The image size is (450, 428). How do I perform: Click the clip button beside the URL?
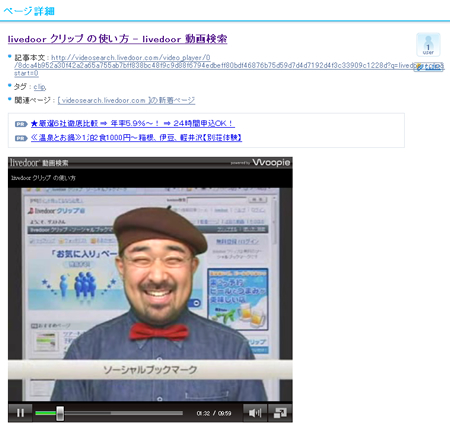tap(429, 67)
